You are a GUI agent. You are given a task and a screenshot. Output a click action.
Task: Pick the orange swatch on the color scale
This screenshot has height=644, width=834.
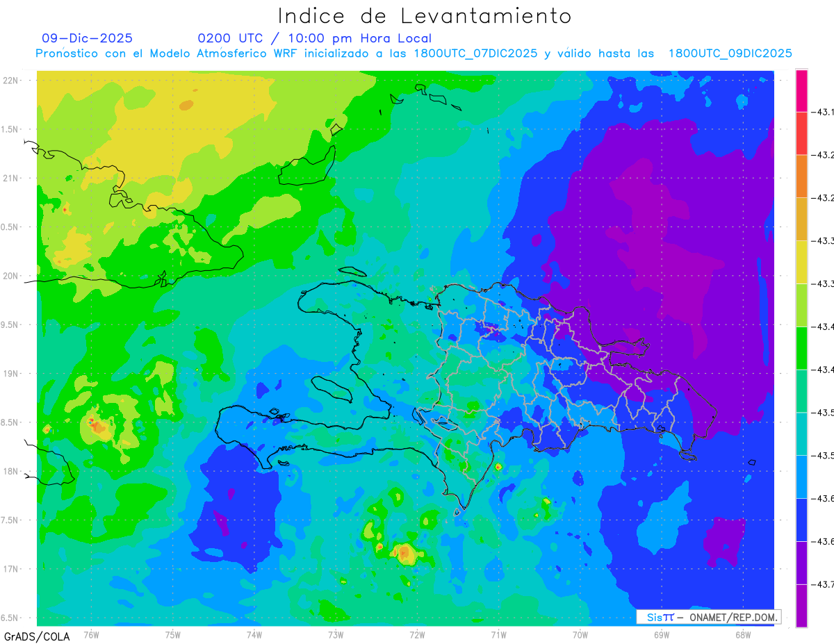tap(802, 176)
